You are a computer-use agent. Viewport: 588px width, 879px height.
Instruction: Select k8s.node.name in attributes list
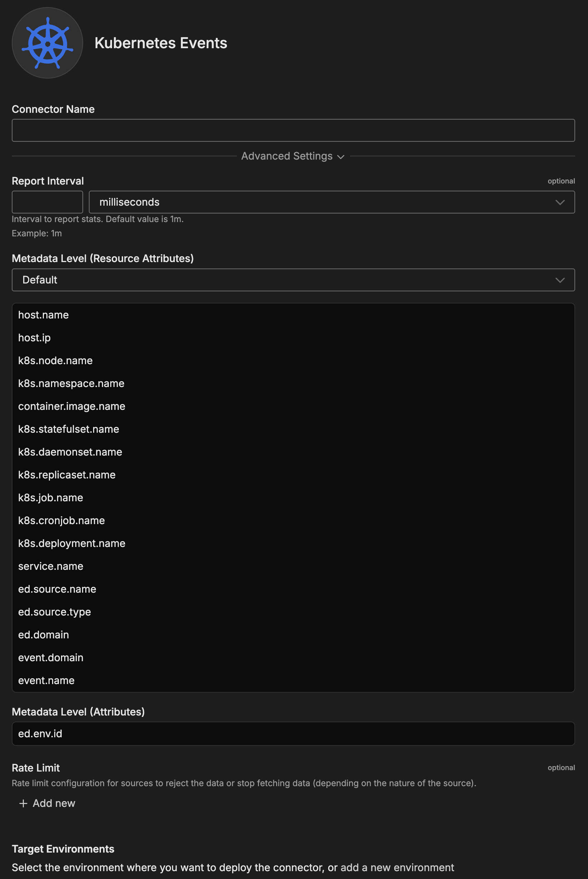tap(56, 361)
